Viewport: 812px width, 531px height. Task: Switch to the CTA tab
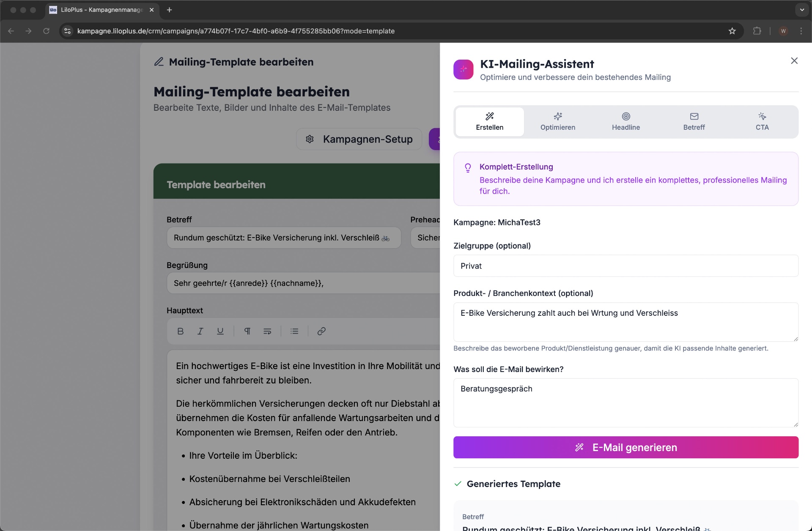point(762,122)
